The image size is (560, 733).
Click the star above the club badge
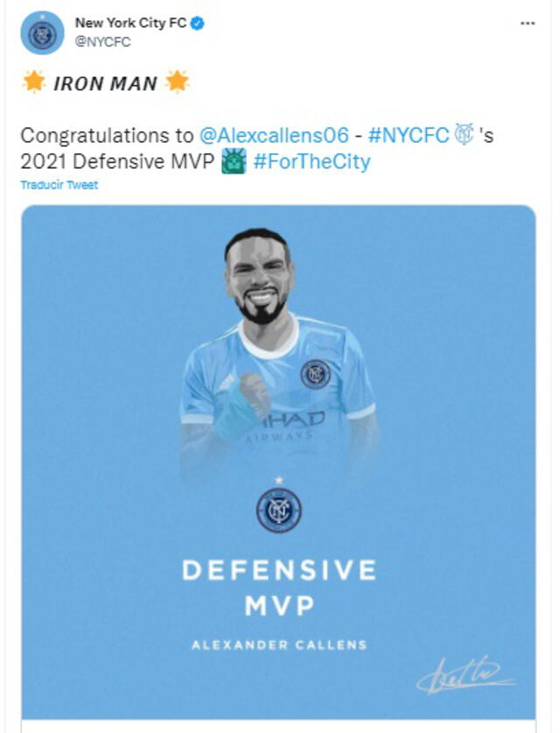coord(278,478)
